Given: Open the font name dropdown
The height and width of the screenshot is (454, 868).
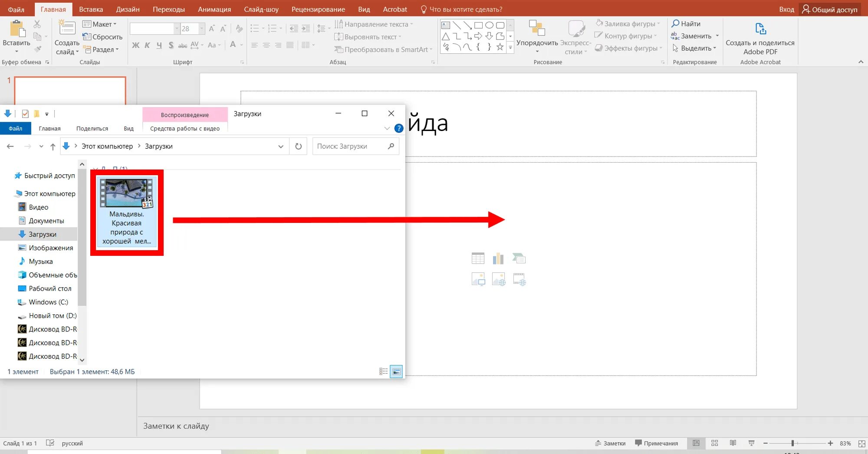Looking at the screenshot, I should [x=177, y=29].
